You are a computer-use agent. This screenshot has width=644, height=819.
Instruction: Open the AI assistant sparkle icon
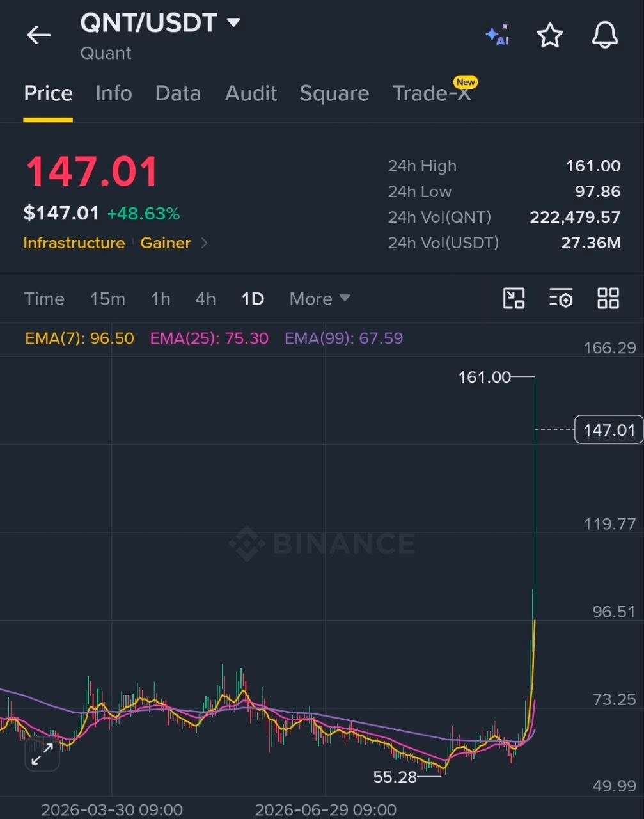(x=498, y=35)
